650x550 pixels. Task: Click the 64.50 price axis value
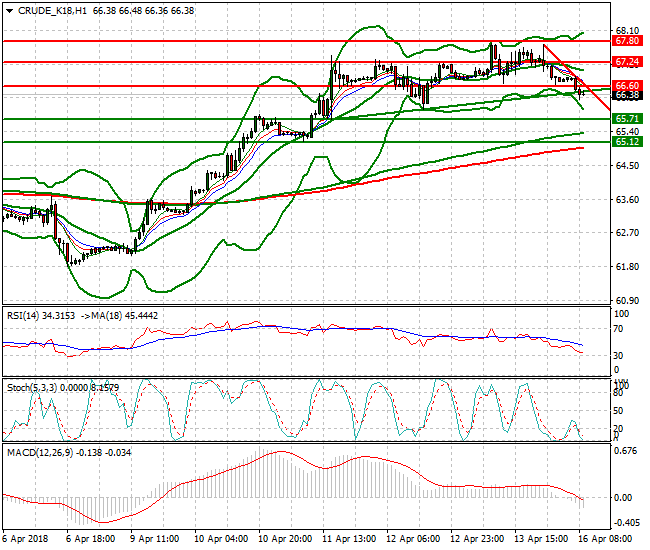pyautogui.click(x=627, y=166)
